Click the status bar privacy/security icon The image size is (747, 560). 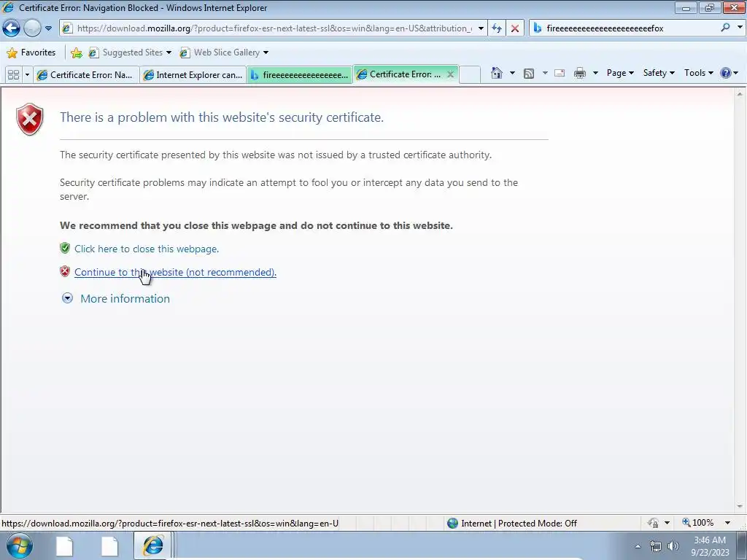(653, 523)
